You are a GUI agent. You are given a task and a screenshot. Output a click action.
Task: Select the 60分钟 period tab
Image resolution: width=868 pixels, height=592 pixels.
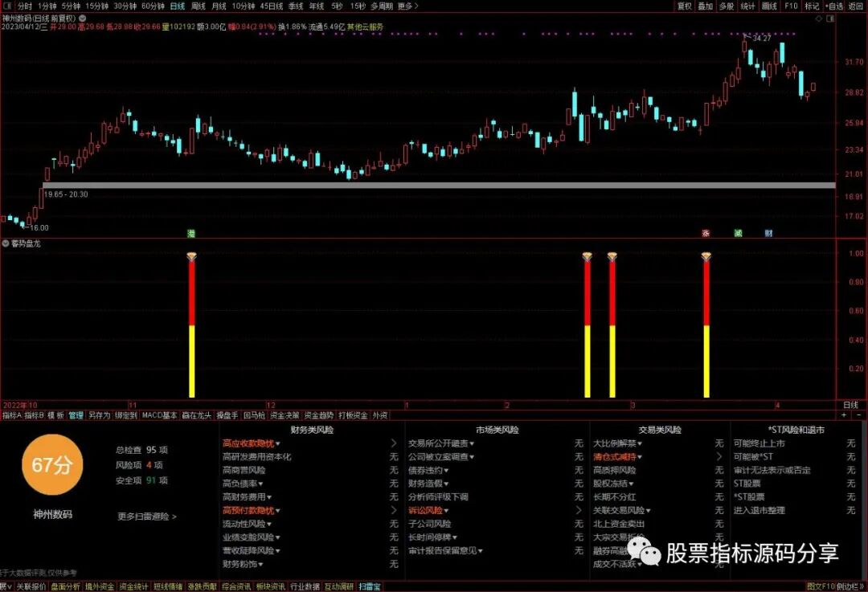point(153,6)
